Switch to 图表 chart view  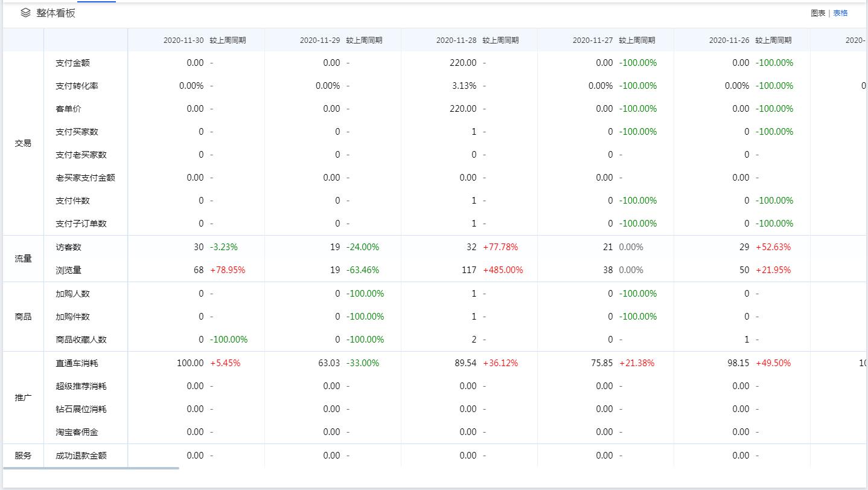pyautogui.click(x=818, y=13)
